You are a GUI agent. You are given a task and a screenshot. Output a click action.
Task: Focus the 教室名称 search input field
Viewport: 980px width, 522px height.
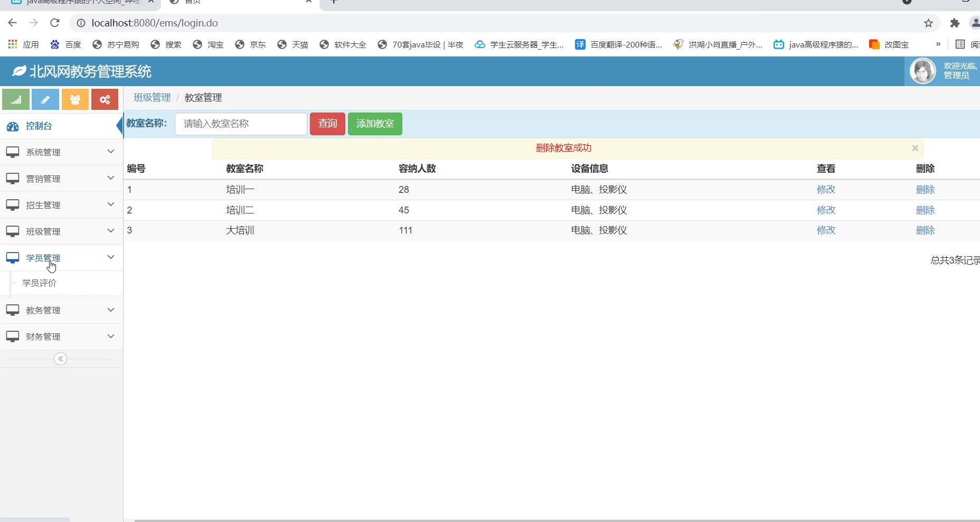pos(241,124)
